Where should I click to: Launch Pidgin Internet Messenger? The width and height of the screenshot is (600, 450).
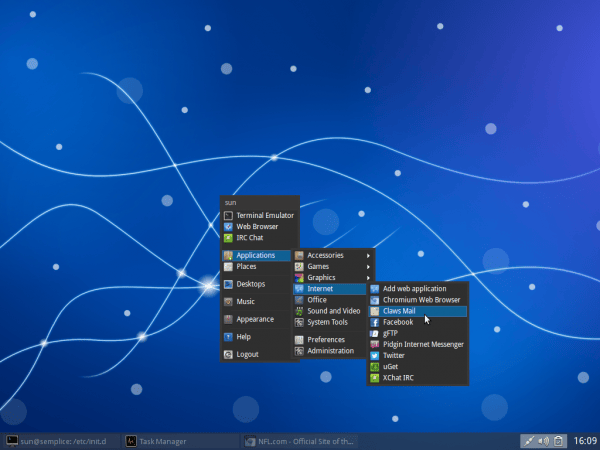click(x=422, y=344)
